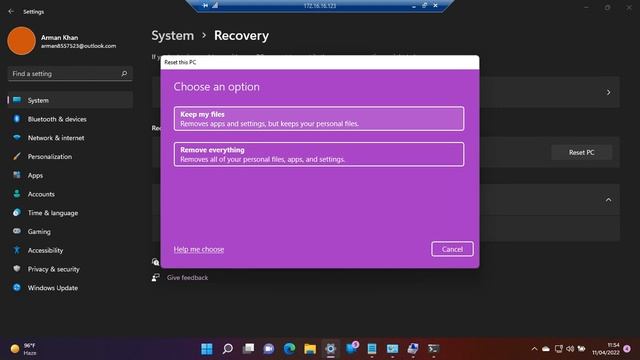Open the notification count badge in the tray
This screenshot has height=360, width=640.
coord(627,349)
